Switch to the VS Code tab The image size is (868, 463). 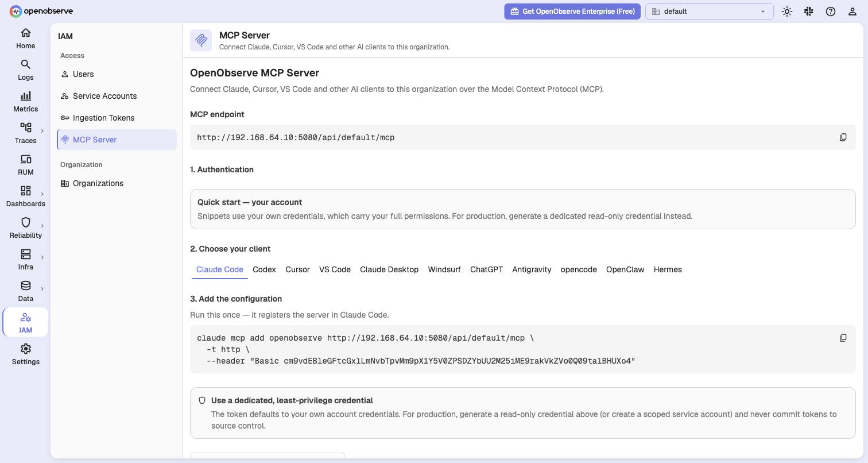(335, 269)
